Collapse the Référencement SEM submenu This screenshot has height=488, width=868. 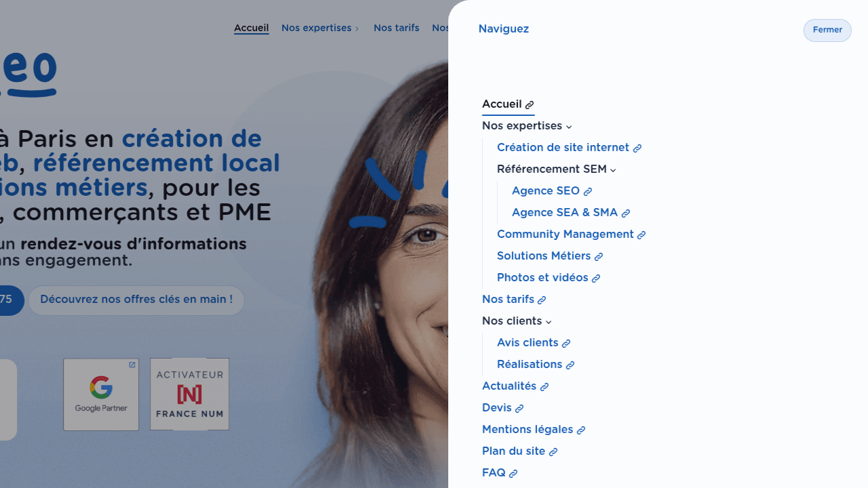click(557, 169)
